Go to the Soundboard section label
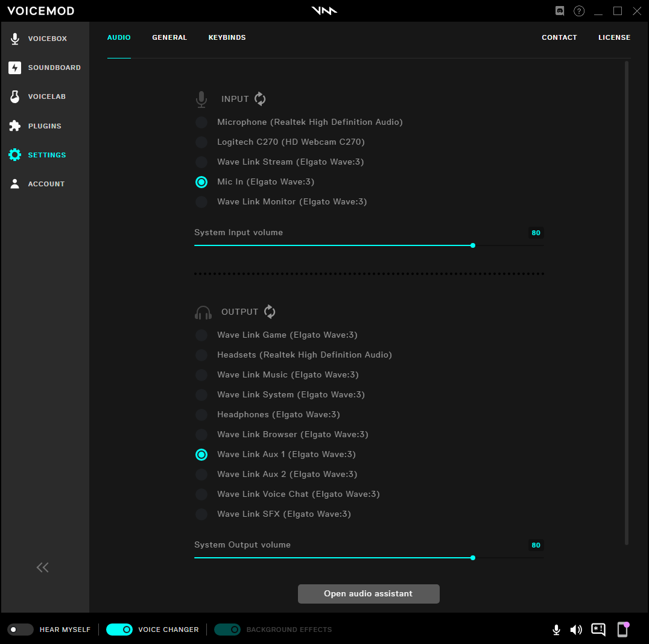This screenshot has width=649, height=644. (54, 68)
